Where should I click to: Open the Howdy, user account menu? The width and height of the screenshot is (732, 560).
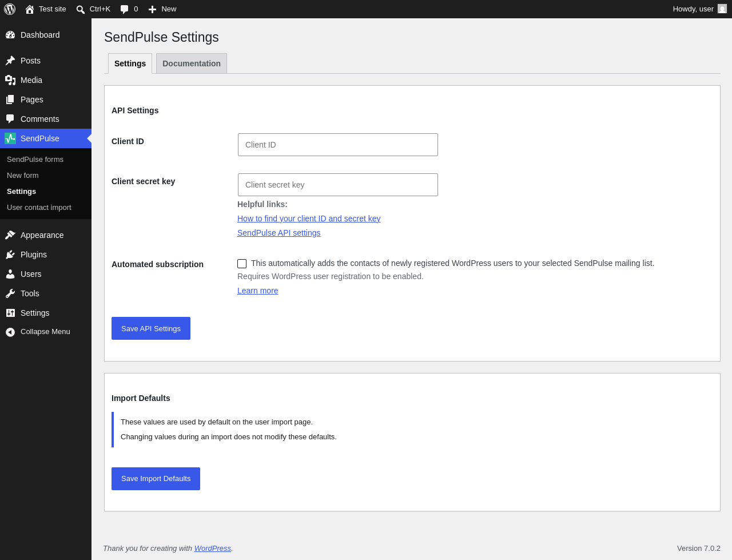[x=699, y=9]
